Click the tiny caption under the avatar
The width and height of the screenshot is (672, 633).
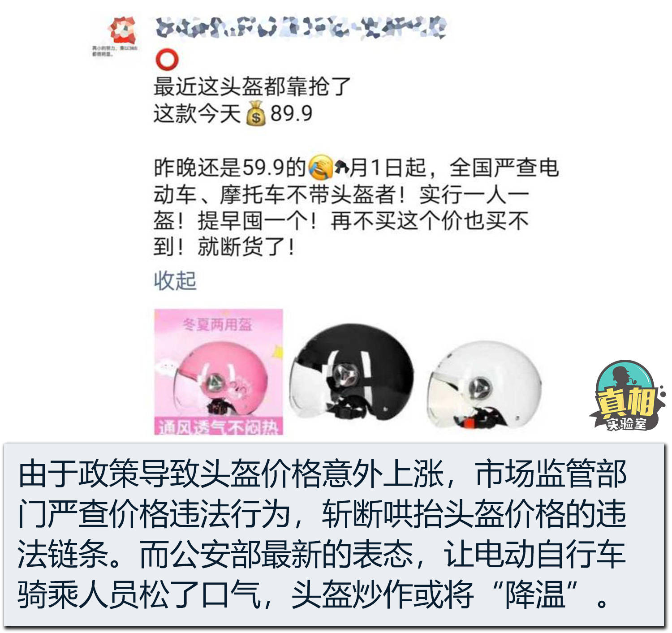[115, 52]
